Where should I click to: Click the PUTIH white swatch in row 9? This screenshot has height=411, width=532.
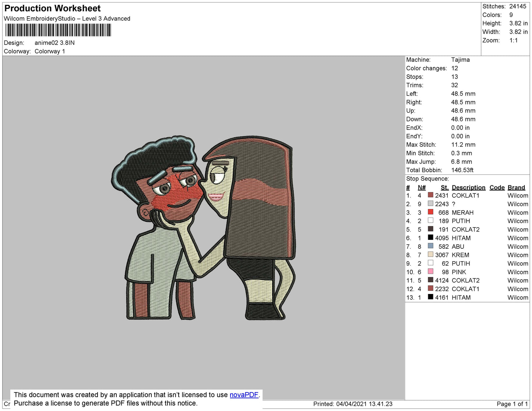430,263
